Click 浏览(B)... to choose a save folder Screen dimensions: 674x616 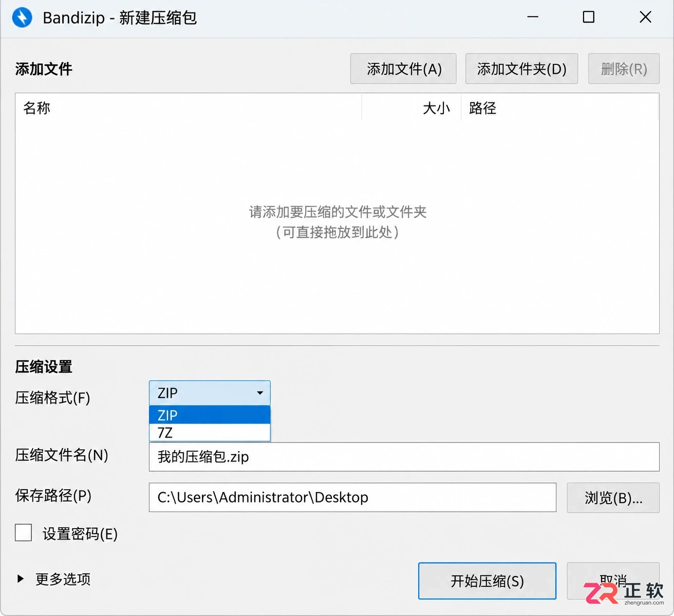tap(613, 498)
